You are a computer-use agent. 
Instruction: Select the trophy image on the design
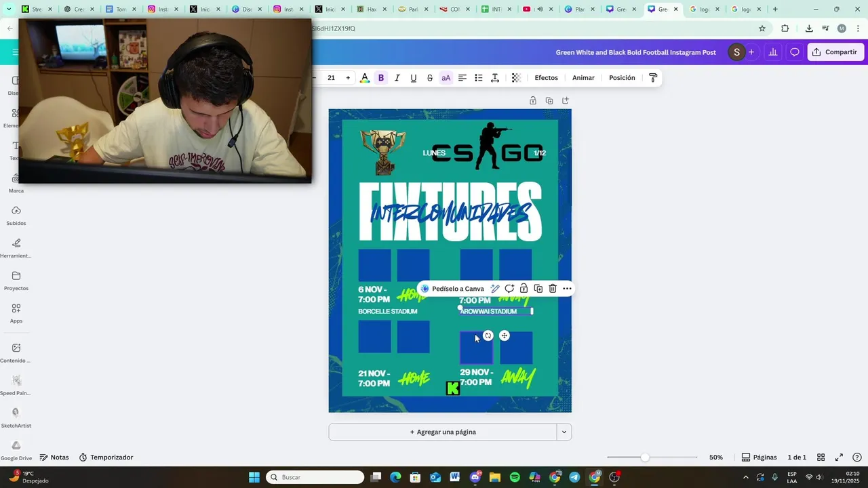coord(384,152)
